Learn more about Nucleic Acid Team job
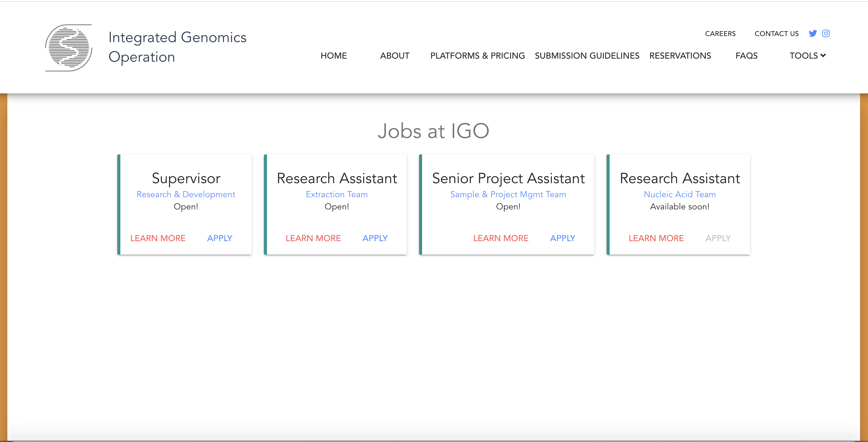The width and height of the screenshot is (868, 442). (656, 238)
